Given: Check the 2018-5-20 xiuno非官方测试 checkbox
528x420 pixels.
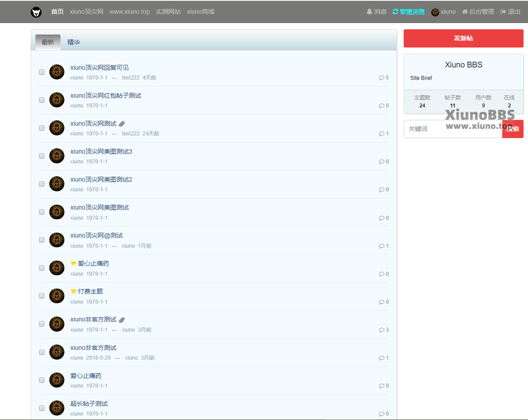Looking at the screenshot, I should pos(42,352).
